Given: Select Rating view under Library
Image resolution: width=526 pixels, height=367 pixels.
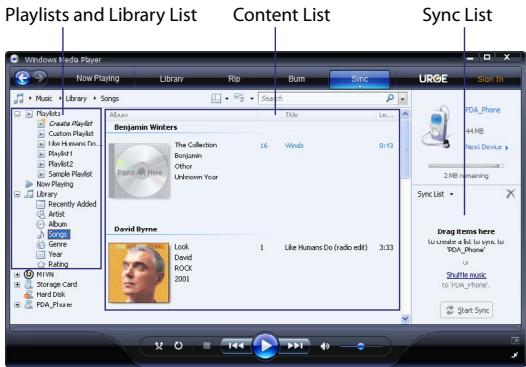Looking at the screenshot, I should pos(58,264).
